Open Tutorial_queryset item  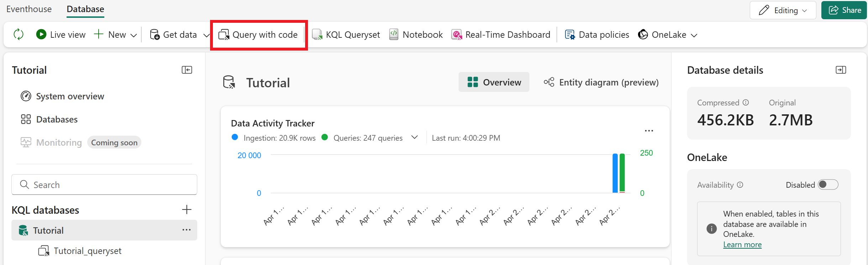coord(80,251)
